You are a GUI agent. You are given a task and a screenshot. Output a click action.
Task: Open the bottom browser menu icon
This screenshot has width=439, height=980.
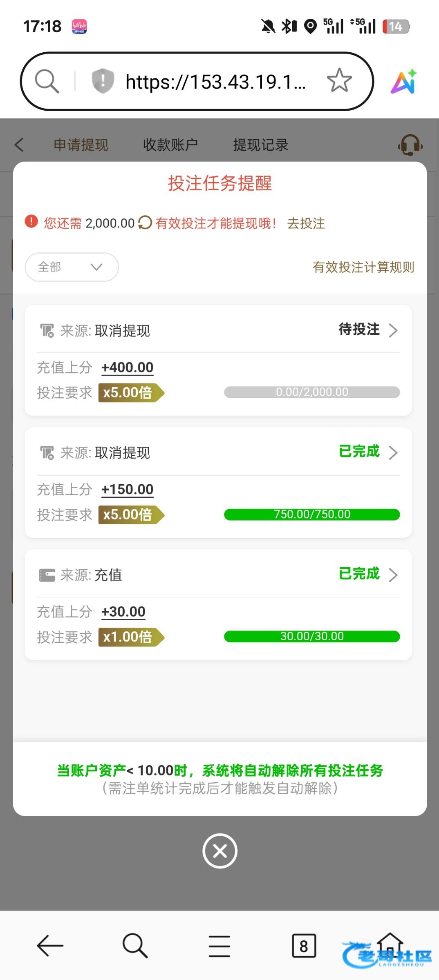tap(219, 946)
